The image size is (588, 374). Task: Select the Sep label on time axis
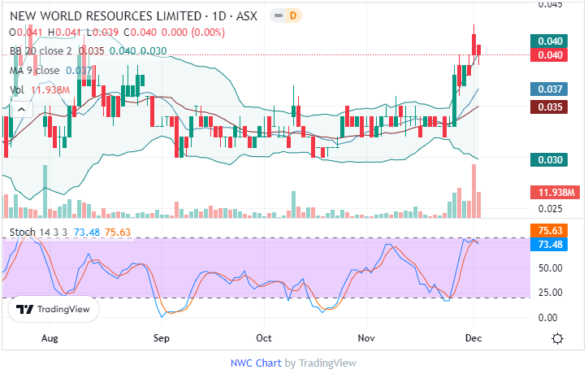161,336
